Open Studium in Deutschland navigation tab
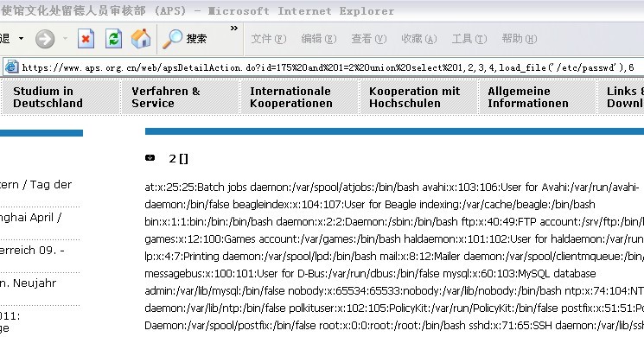The image size is (644, 337). coord(61,97)
